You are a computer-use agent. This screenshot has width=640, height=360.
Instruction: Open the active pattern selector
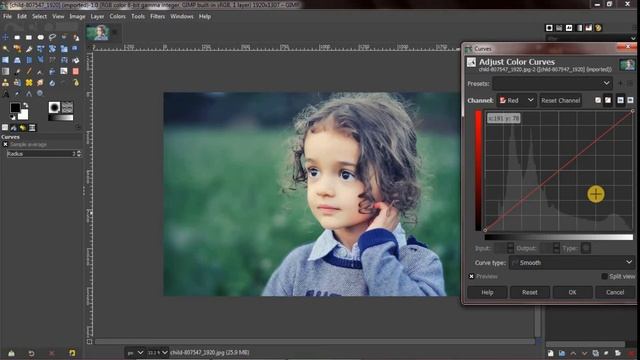click(67, 107)
